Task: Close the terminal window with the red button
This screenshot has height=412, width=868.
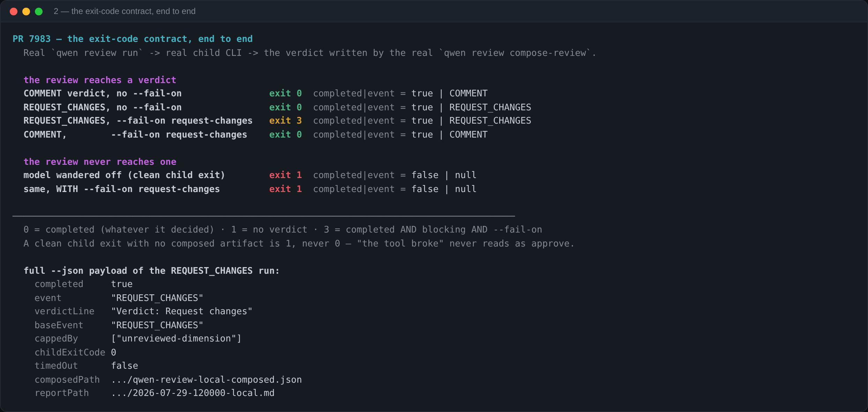Action: [14, 12]
